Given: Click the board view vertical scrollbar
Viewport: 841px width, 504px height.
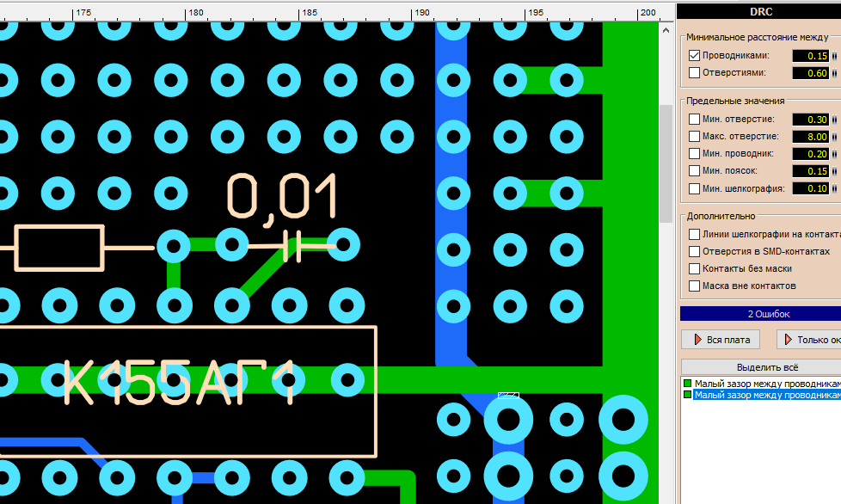Looking at the screenshot, I should (x=666, y=163).
